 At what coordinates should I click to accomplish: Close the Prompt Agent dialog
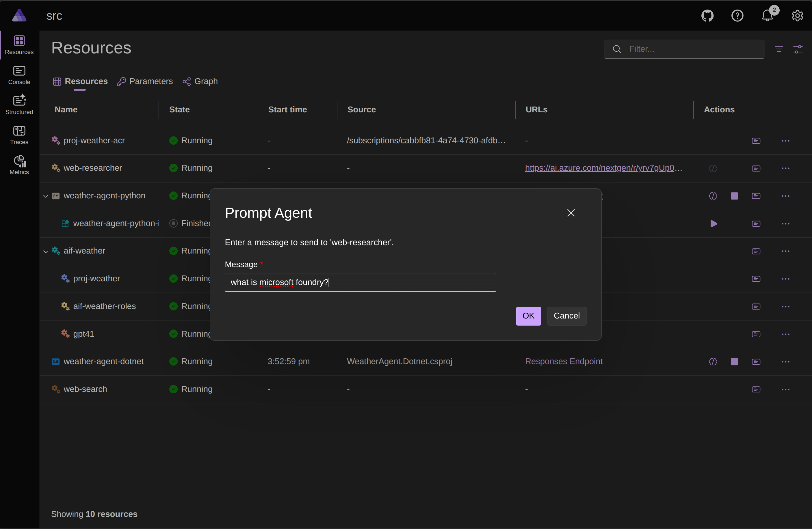571,213
